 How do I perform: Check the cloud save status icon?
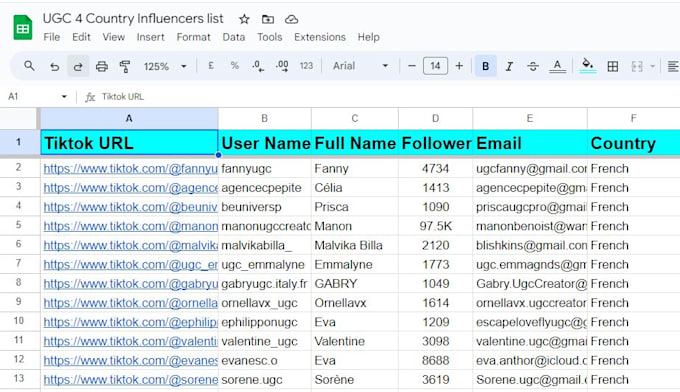[x=291, y=19]
